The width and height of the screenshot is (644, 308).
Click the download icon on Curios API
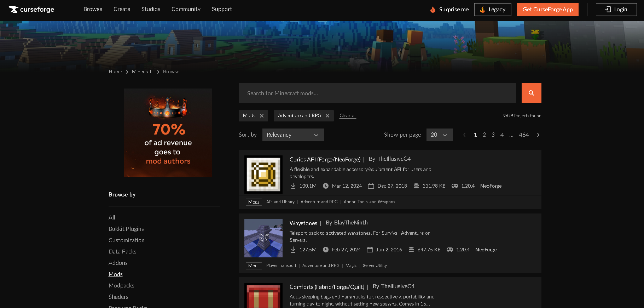point(293,186)
